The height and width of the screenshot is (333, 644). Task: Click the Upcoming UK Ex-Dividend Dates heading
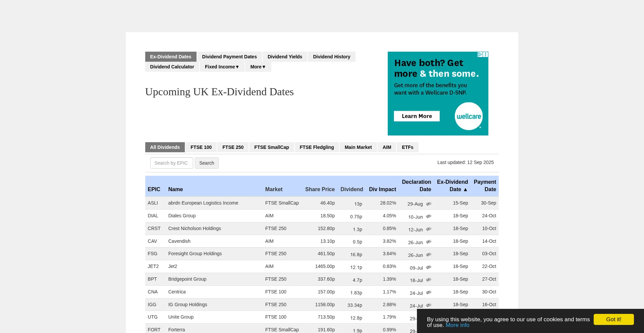219,92
